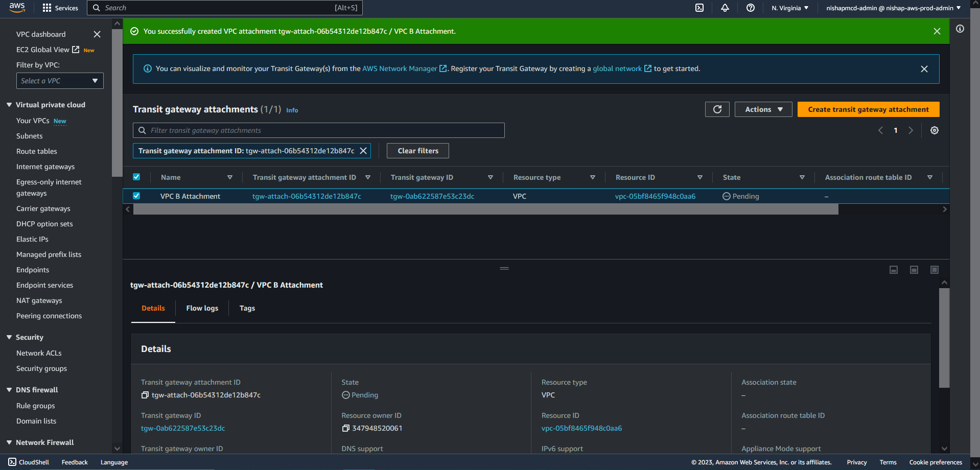The height and width of the screenshot is (470, 980).
Task: Copy the resource owner ID
Action: pyautogui.click(x=345, y=428)
